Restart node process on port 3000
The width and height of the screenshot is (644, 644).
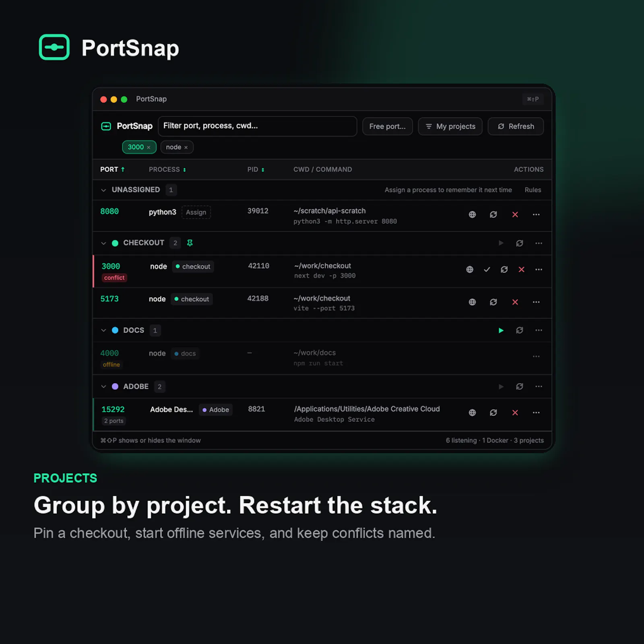click(504, 269)
